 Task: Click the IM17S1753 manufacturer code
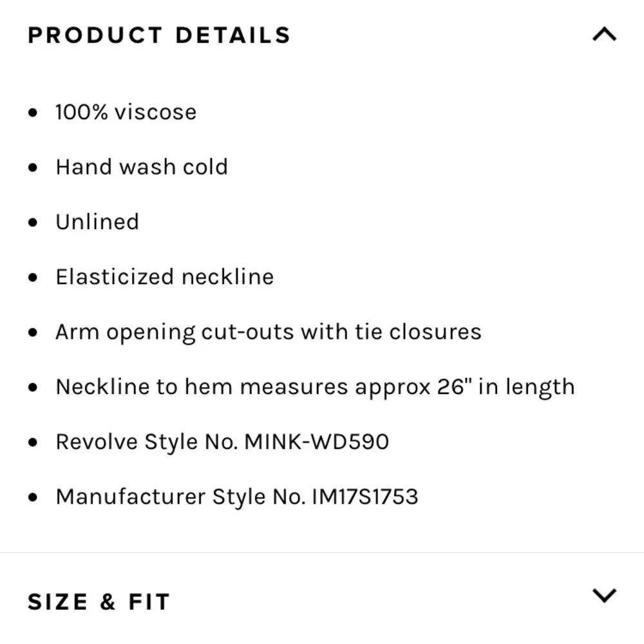(365, 497)
